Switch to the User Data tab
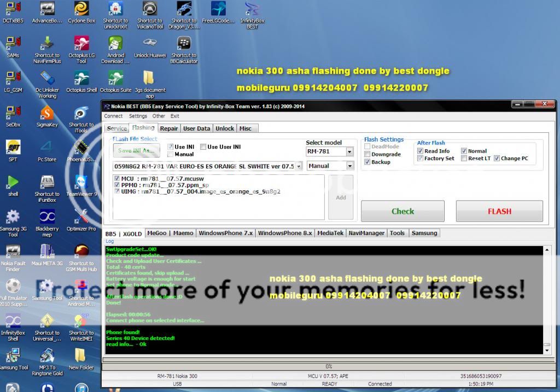The image size is (560, 392). (197, 128)
